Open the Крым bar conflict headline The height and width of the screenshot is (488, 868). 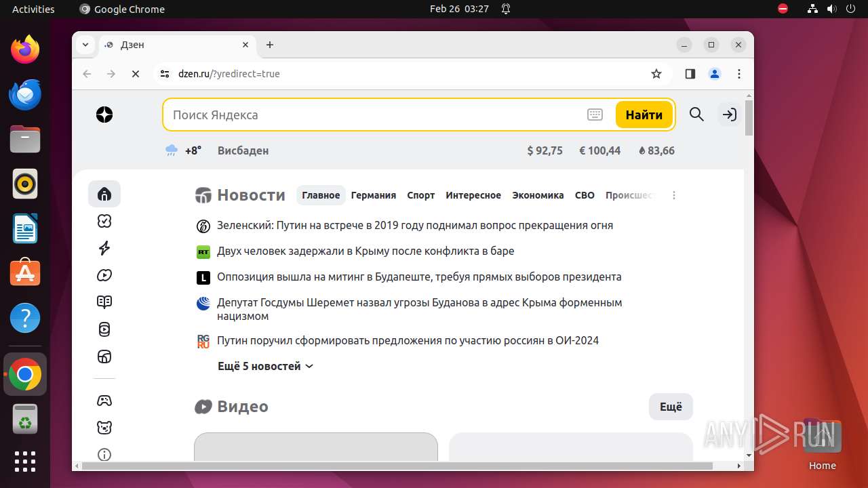click(366, 251)
